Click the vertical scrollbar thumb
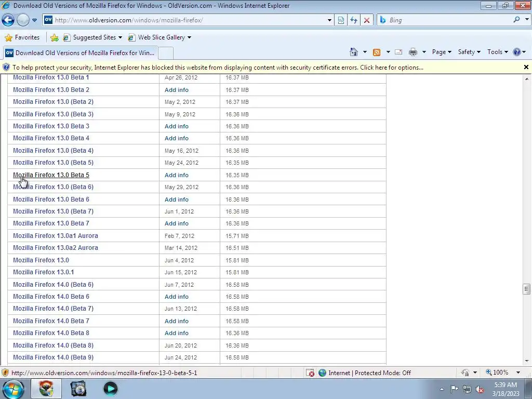The image size is (532, 399). click(527, 289)
